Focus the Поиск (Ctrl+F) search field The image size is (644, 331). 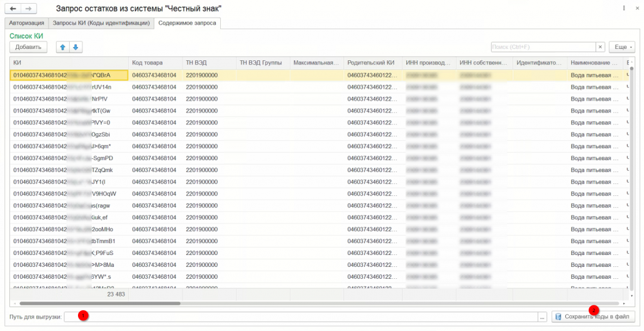543,47
